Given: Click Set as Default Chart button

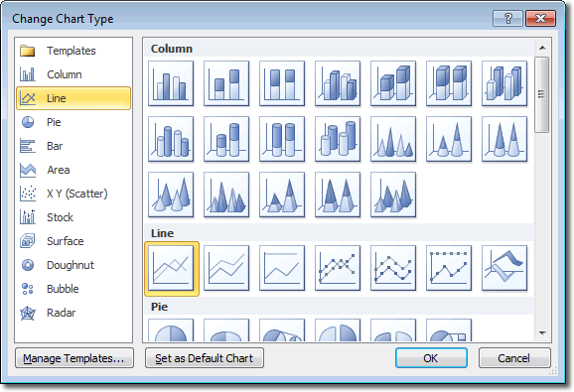Looking at the screenshot, I should 205,358.
